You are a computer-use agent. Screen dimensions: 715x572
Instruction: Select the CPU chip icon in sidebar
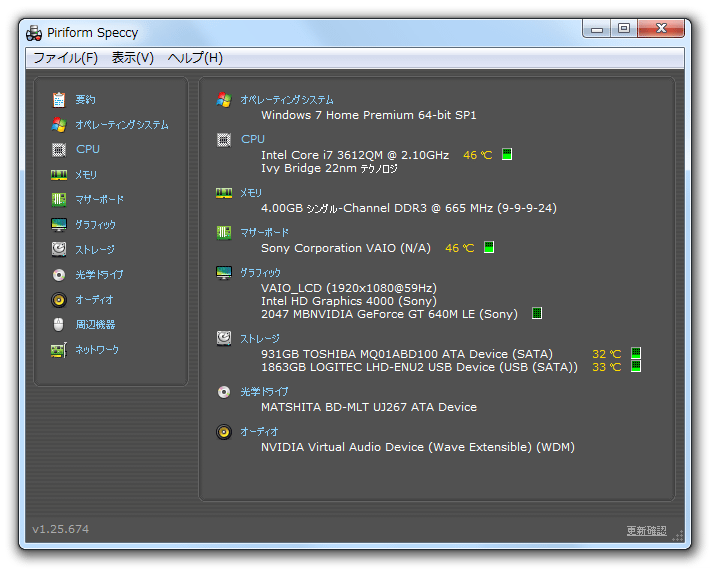[x=59, y=150]
